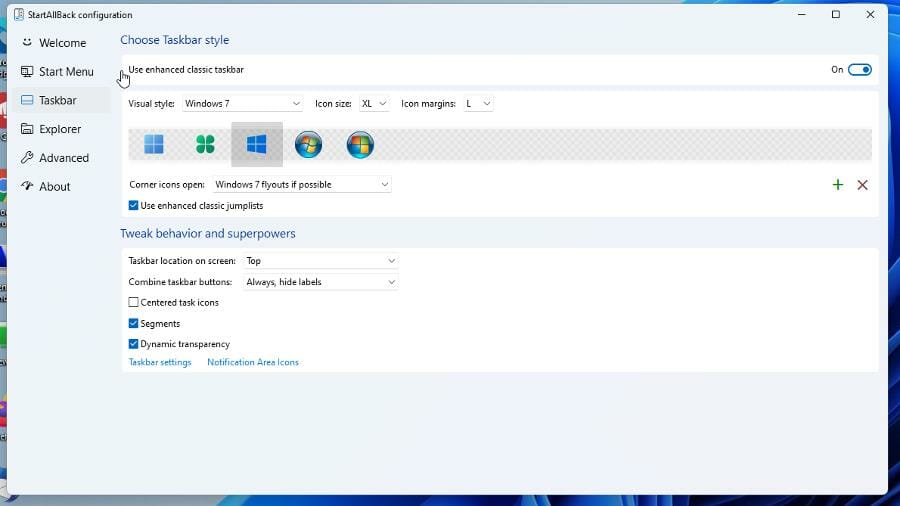Change the Icon size dropdown

tap(374, 104)
